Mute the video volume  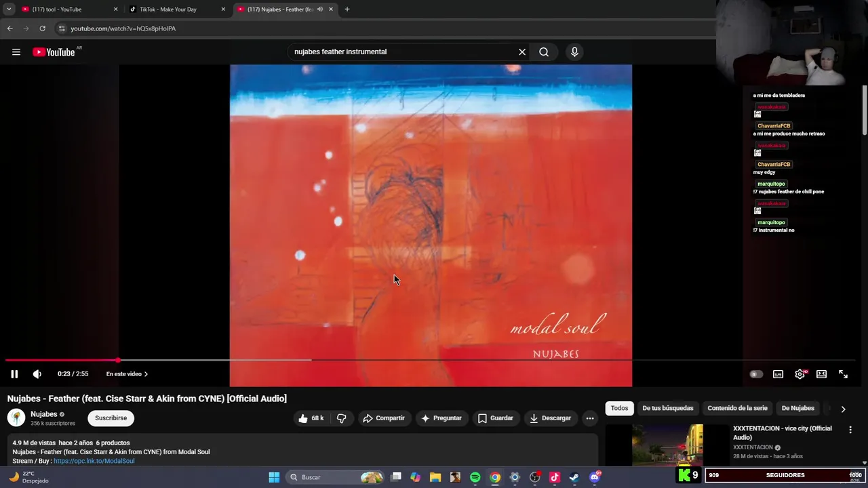(x=37, y=374)
